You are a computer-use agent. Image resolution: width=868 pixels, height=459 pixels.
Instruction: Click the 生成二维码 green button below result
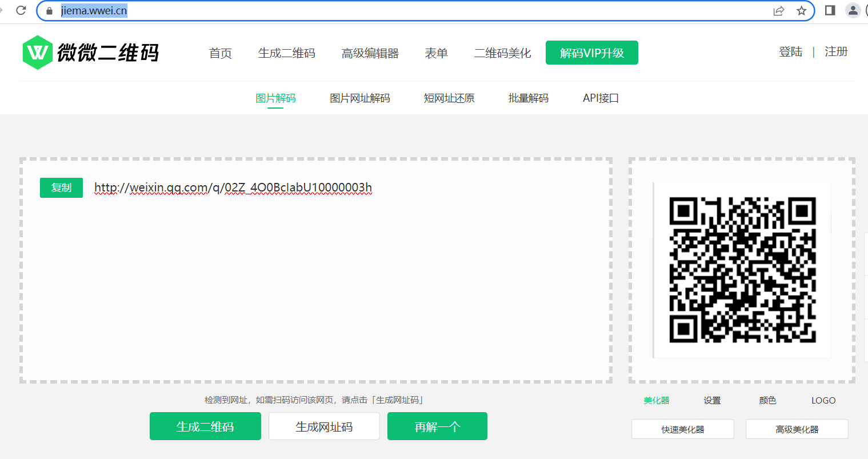click(x=205, y=426)
